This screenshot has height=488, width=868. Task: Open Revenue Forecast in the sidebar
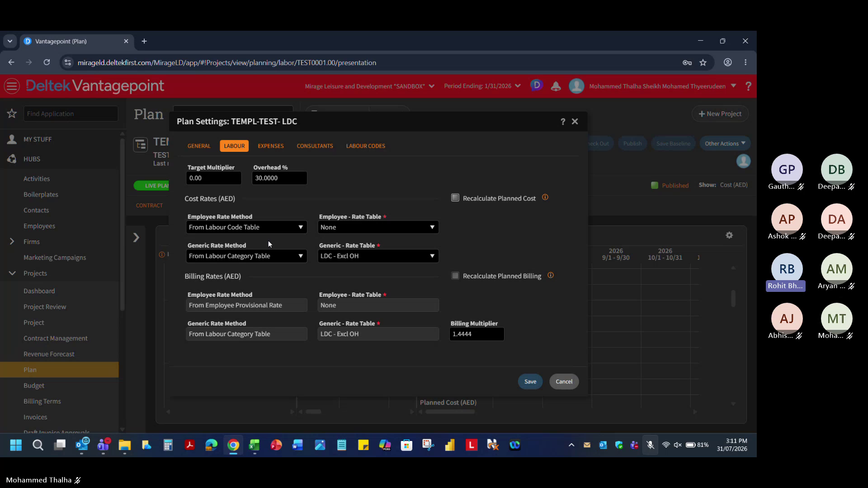49,354
